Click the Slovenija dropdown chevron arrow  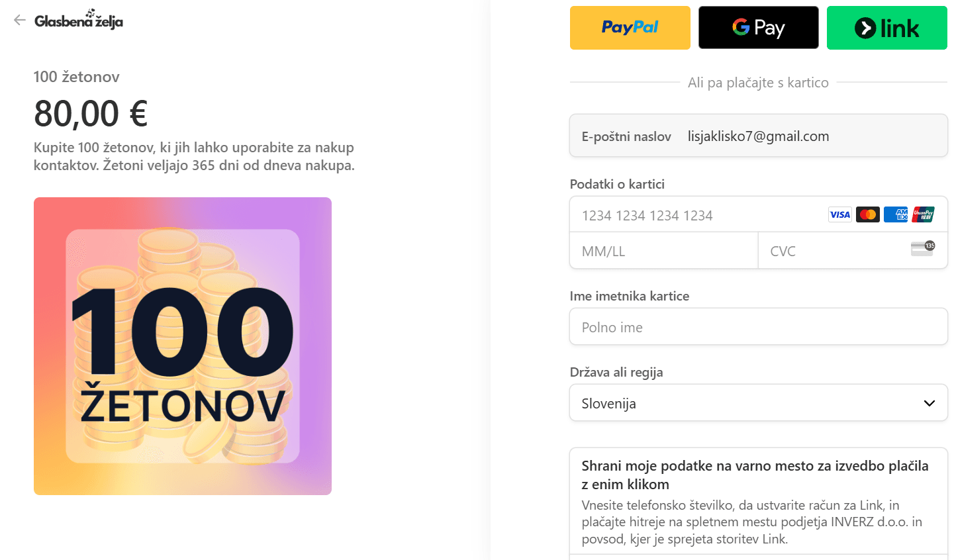(929, 403)
